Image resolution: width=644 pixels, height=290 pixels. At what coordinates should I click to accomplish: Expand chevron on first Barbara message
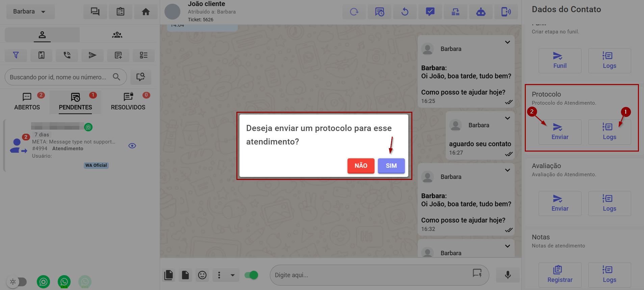pos(507,42)
